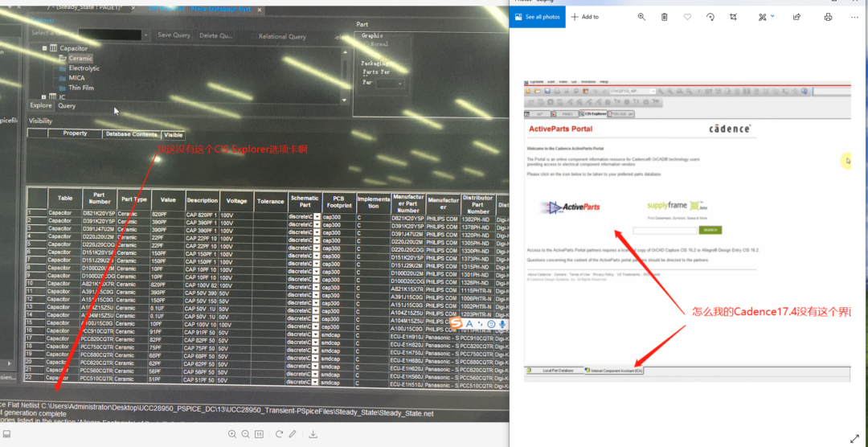The width and height of the screenshot is (868, 447).
Task: Print the photo using printer icon
Action: [829, 17]
